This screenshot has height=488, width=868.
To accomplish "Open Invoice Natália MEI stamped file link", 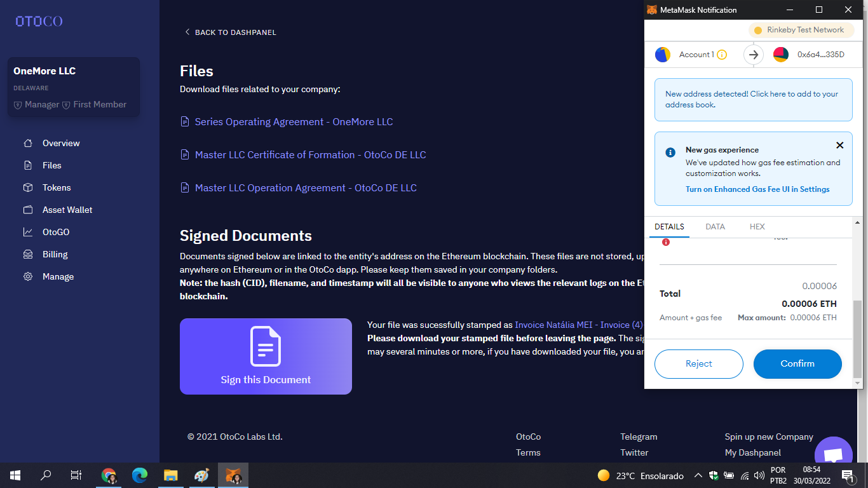I will [579, 325].
